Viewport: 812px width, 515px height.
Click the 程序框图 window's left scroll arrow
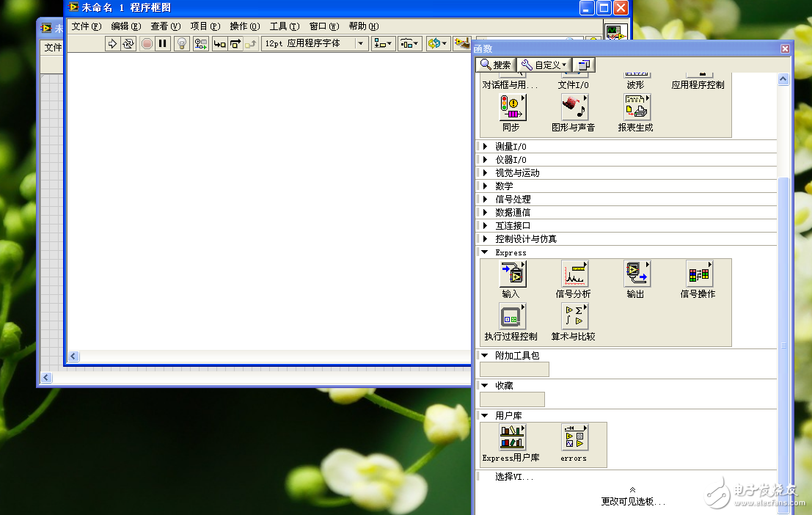click(73, 356)
